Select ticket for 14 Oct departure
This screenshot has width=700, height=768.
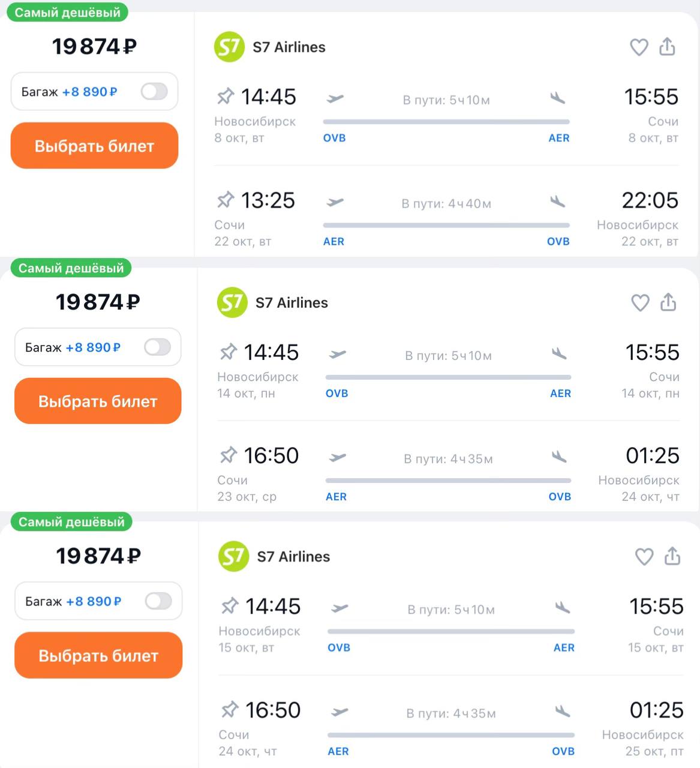(x=98, y=401)
